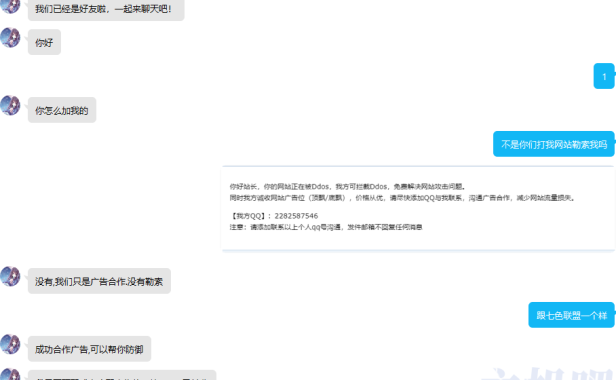Click the avatar beside the '你好' message
The image size is (616, 380).
coord(10,38)
